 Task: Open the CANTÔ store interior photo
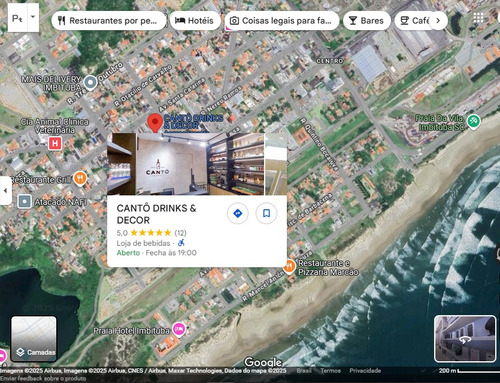coord(186,164)
